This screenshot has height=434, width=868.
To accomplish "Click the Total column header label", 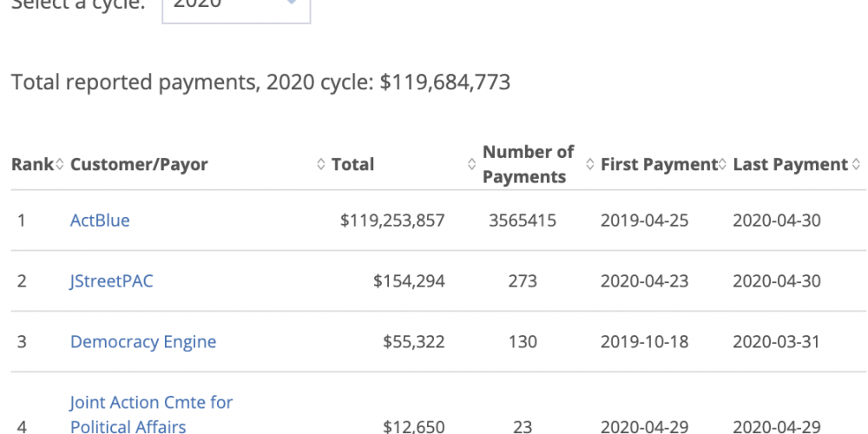I will (x=353, y=164).
